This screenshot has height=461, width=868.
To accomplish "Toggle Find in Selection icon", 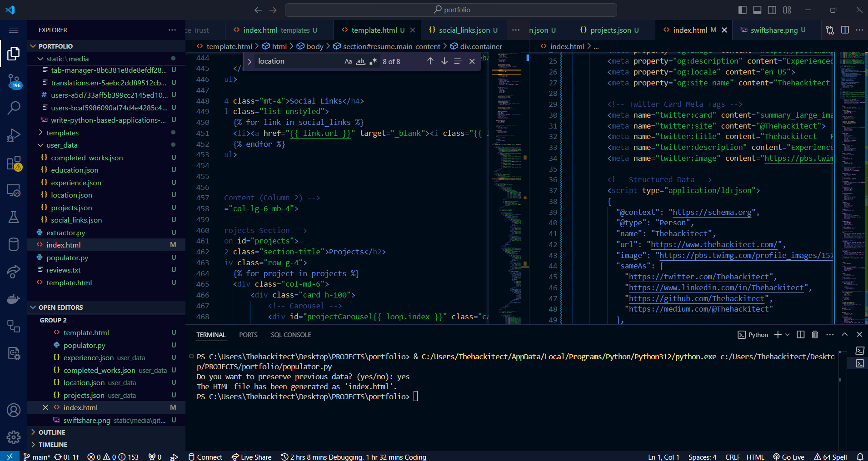I will (458, 61).
